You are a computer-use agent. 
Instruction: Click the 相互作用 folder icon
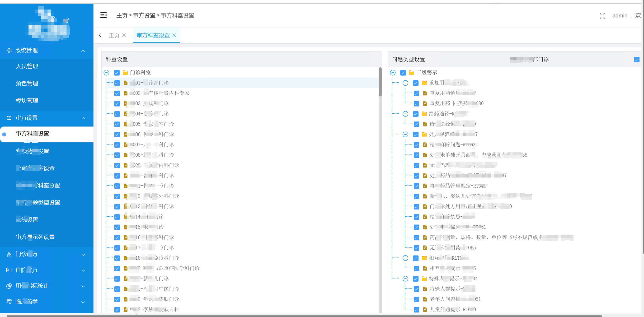tap(424, 258)
